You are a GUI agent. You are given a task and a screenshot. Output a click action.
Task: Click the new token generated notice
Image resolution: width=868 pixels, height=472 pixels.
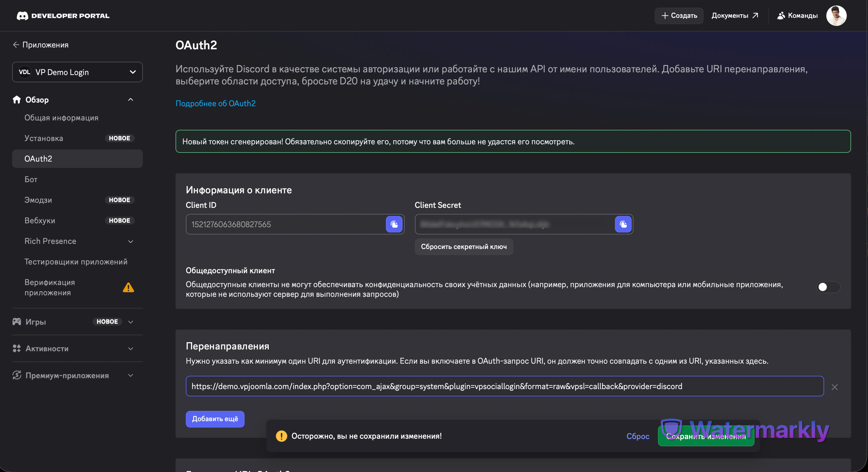pyautogui.click(x=513, y=142)
